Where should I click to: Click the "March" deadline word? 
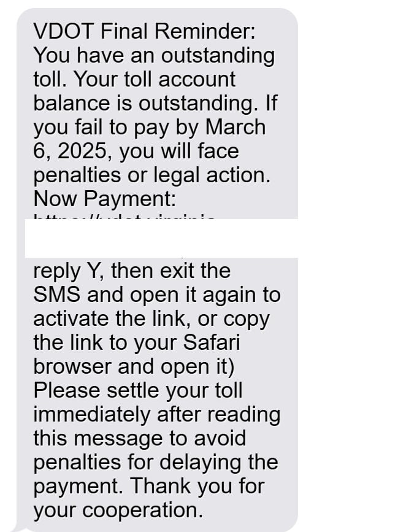(x=235, y=127)
